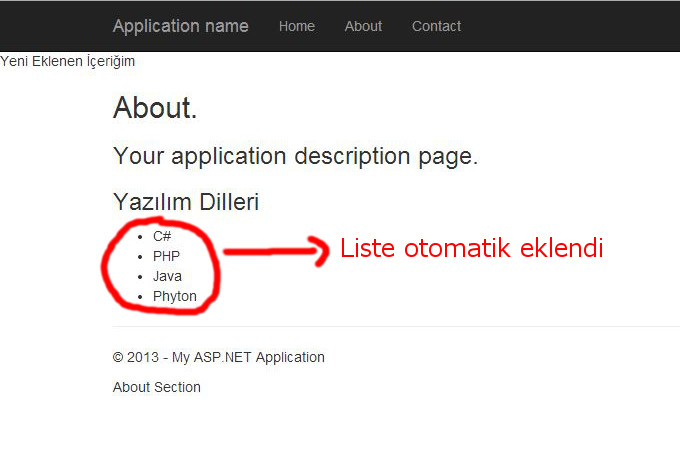
Task: Click the Application name brand link
Action: click(x=180, y=26)
